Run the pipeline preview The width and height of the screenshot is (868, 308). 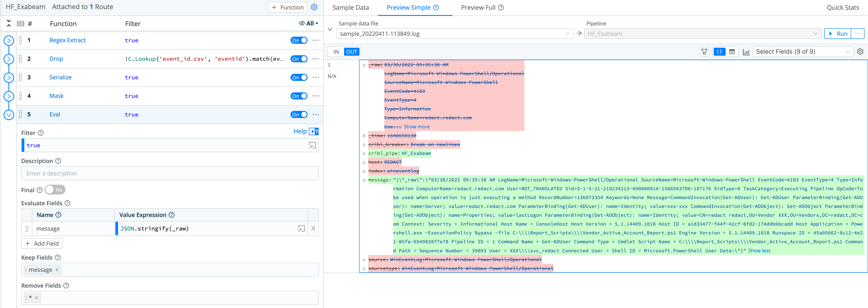838,34
